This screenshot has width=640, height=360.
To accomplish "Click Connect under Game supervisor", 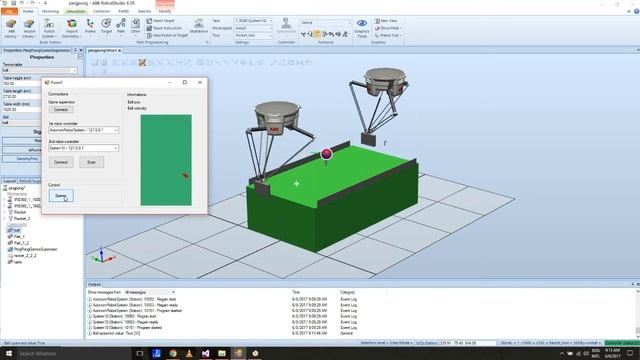I will [x=61, y=110].
